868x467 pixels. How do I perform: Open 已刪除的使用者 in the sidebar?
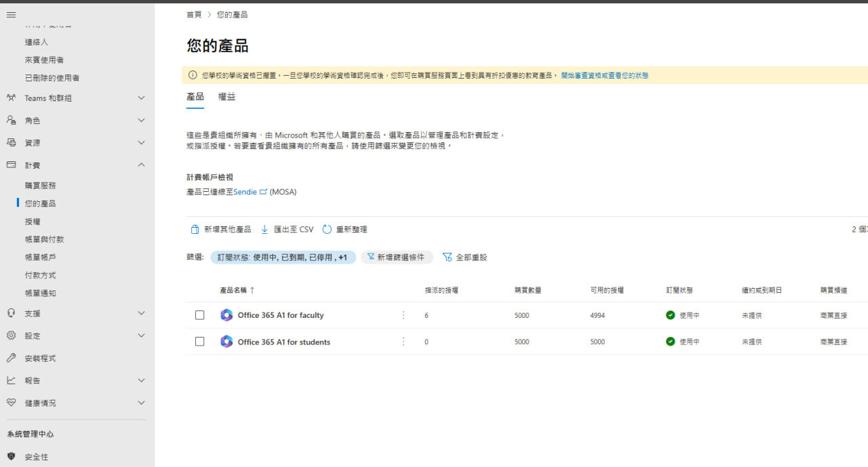click(52, 78)
